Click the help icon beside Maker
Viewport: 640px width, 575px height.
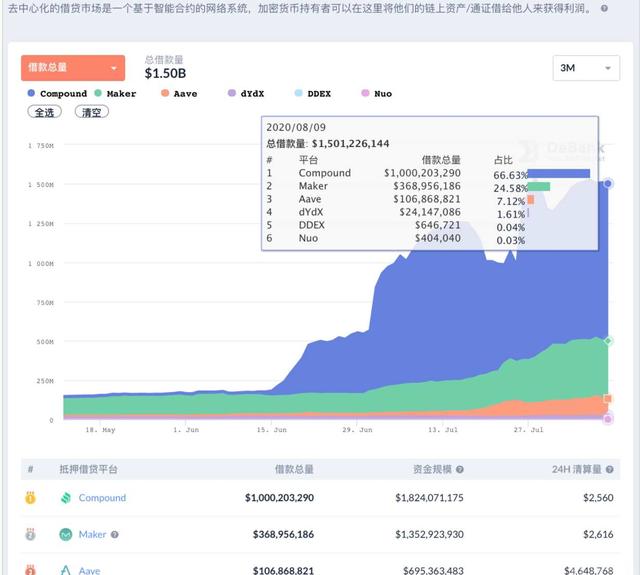tap(115, 534)
